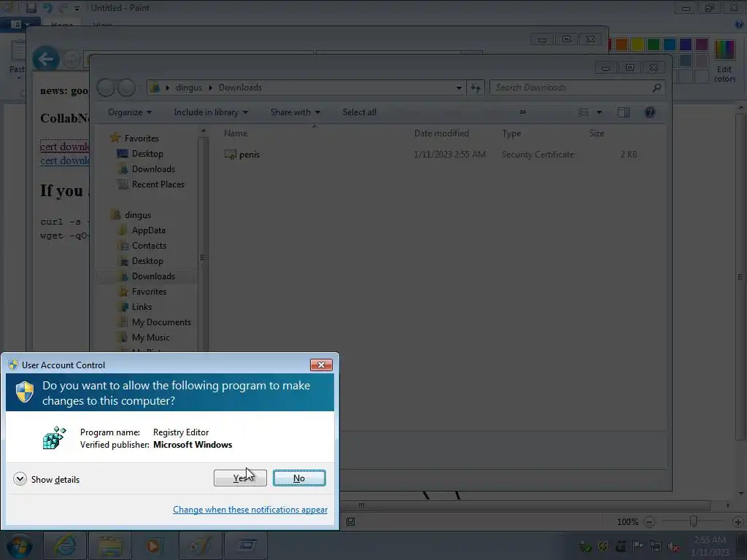Open the address bar history dropdown in Explorer
Viewport: 747px width, 560px height.
coord(459,87)
